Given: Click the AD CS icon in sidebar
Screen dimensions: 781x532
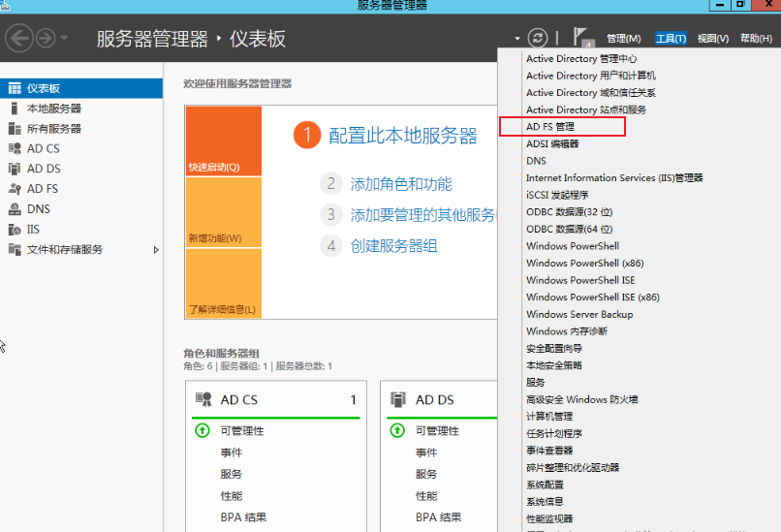Looking at the screenshot, I should pyautogui.click(x=15, y=148).
